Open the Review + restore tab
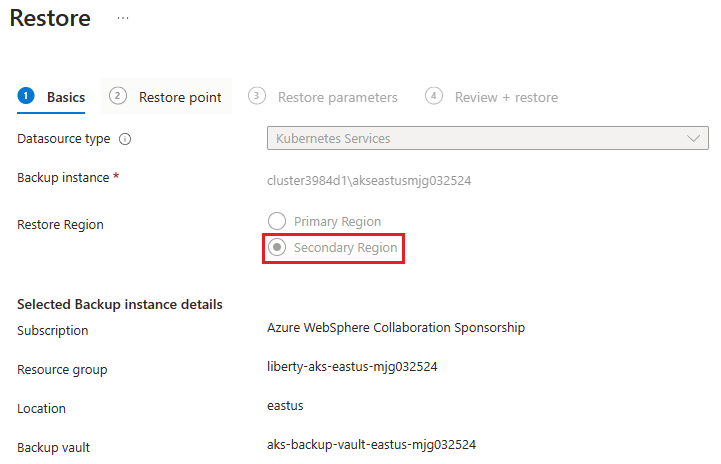721x464 pixels. [491, 97]
